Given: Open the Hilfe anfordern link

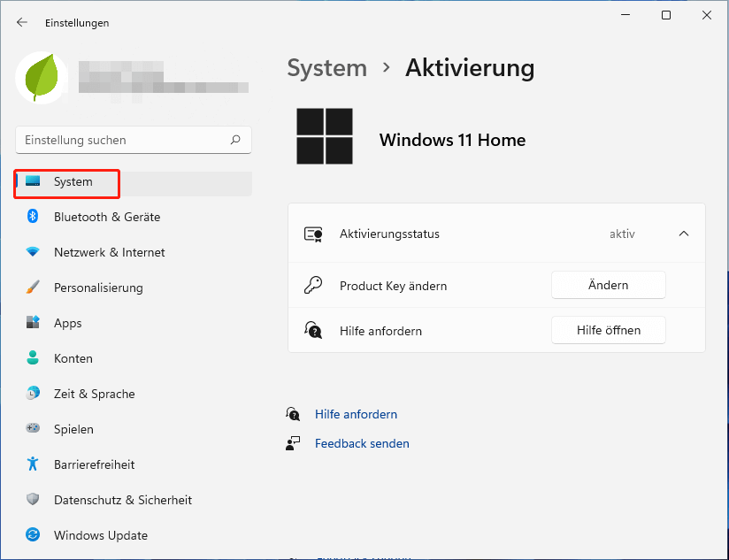Looking at the screenshot, I should tap(356, 414).
